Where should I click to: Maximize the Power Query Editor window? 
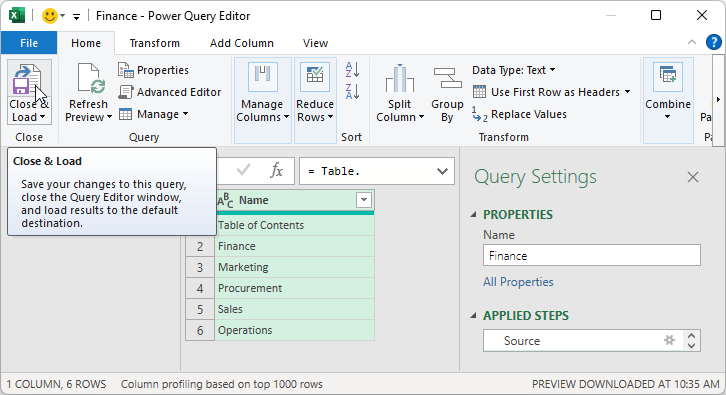(x=656, y=15)
